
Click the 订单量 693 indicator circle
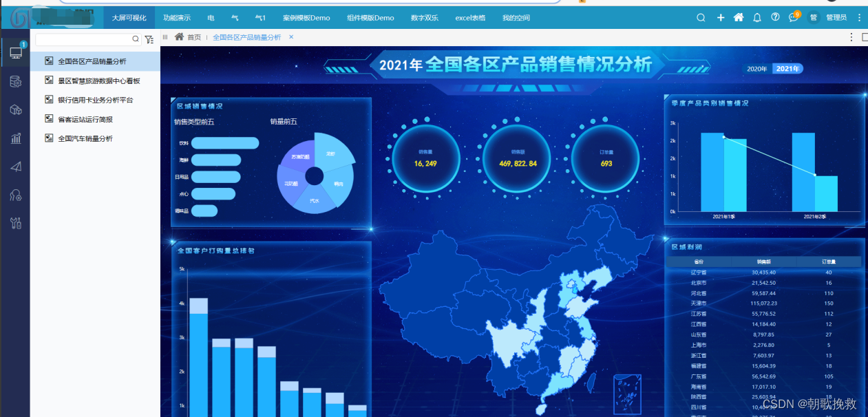606,158
